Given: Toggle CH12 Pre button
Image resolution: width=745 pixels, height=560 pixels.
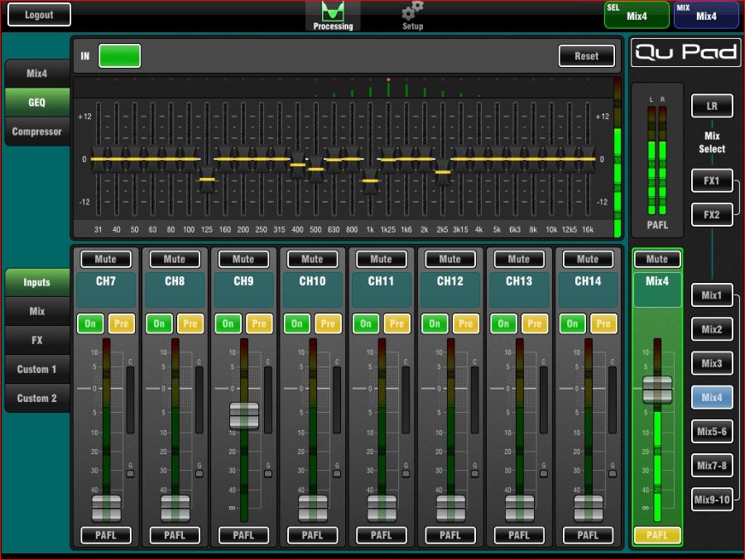Looking at the screenshot, I should (x=465, y=323).
